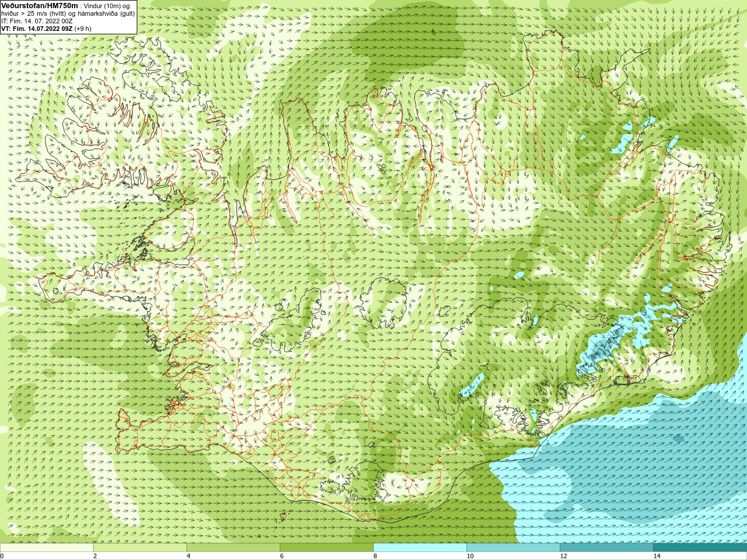The height and width of the screenshot is (560, 747).
Task: Click the 'Veðurstofan/HM750m' title text
Action: click(40, 5)
